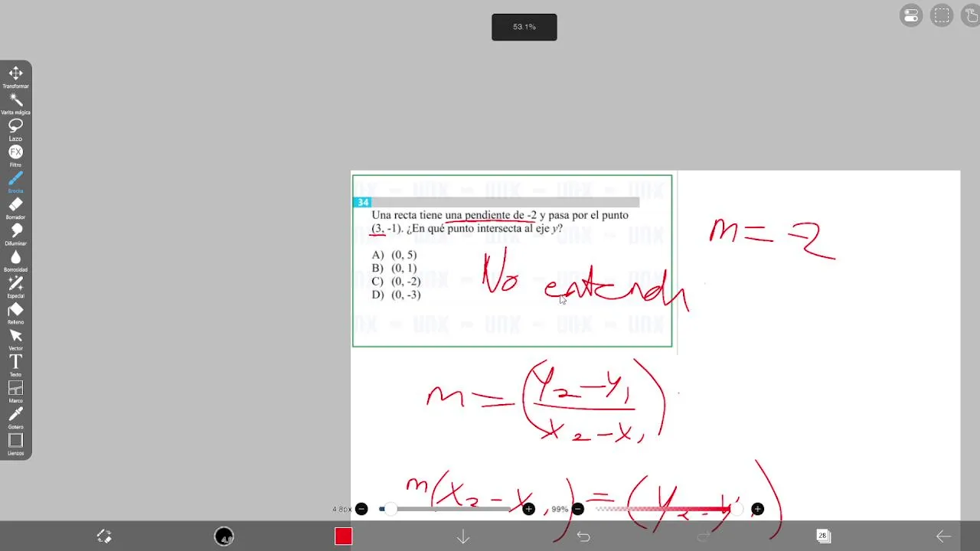Select the Relleno fill bucket tool
The image size is (980, 551).
(15, 312)
